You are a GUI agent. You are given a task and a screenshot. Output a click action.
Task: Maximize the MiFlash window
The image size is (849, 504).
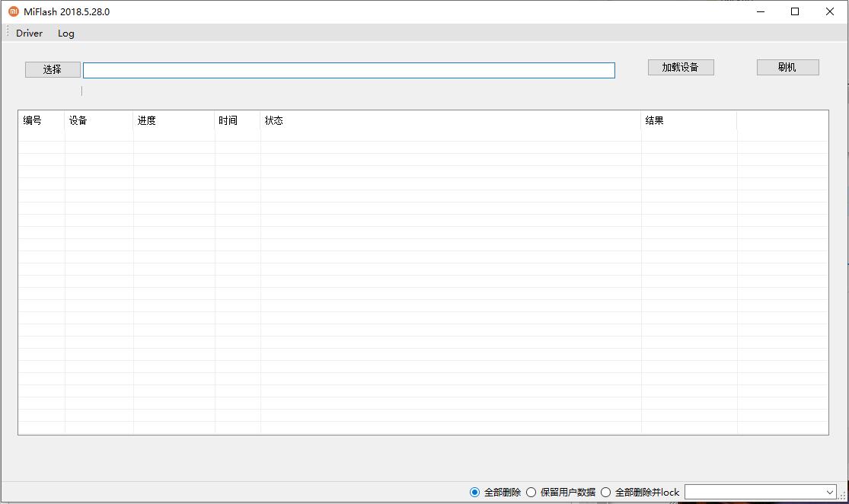[x=795, y=11]
